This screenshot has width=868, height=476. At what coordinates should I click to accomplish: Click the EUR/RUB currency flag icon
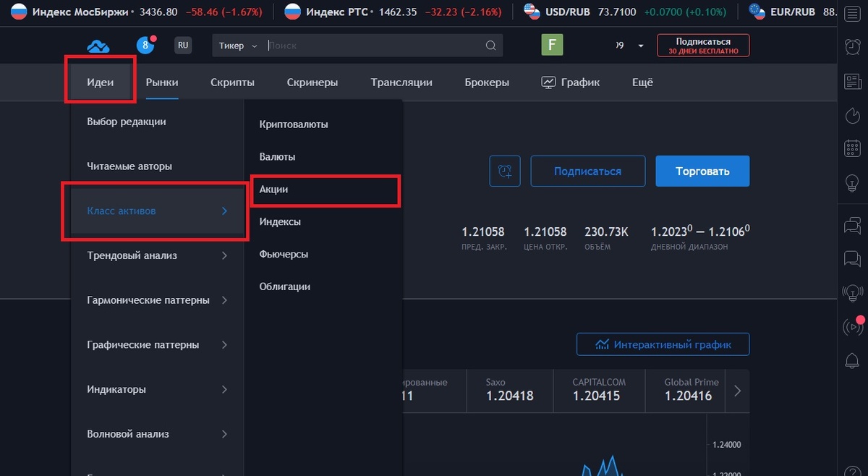pyautogui.click(x=757, y=12)
